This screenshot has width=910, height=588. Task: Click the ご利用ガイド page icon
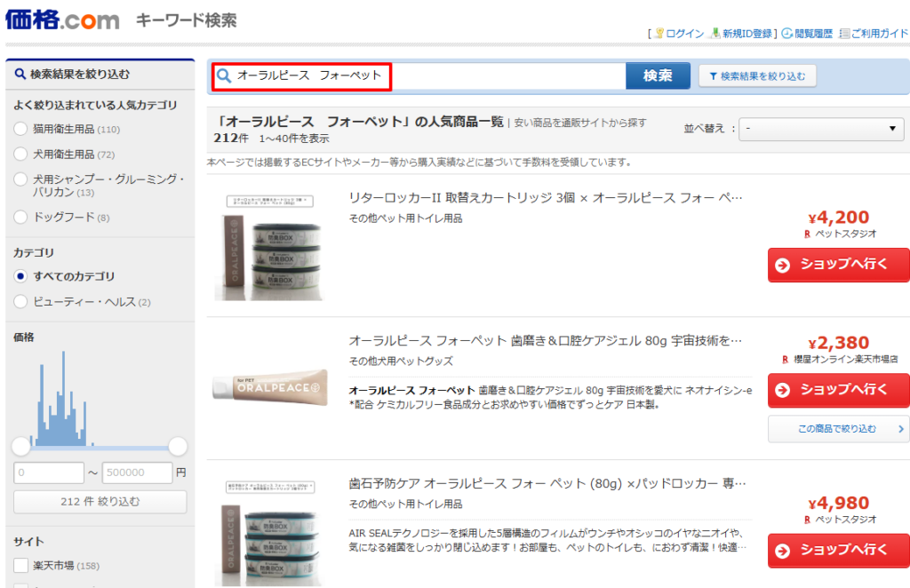pos(844,33)
